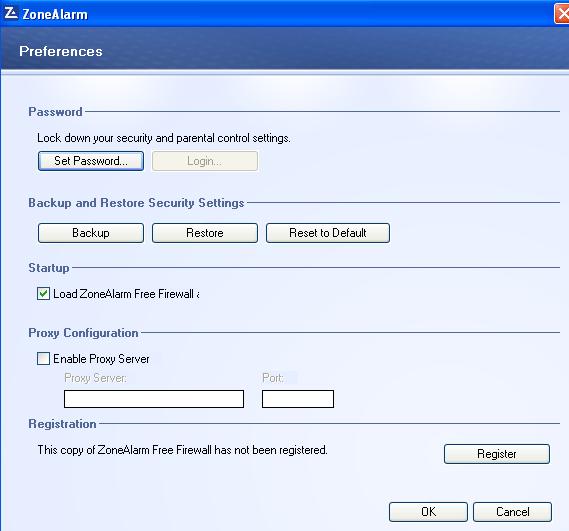Cancel the Preferences dialog
The image size is (569, 531).
coord(512,512)
